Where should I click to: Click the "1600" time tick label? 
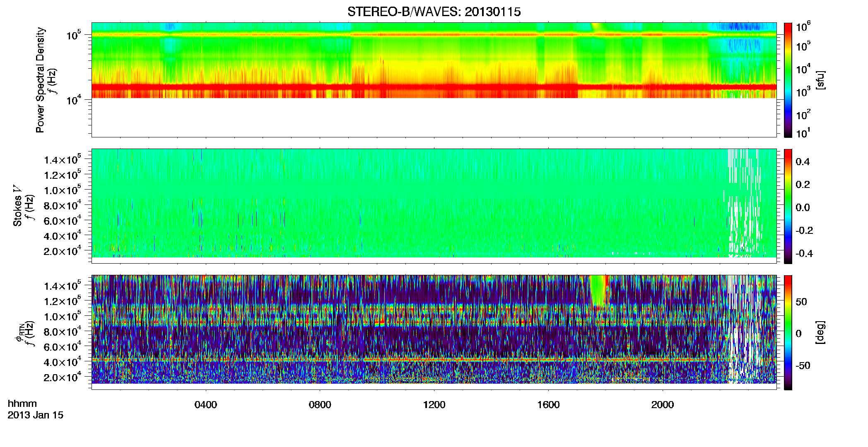pyautogui.click(x=548, y=404)
